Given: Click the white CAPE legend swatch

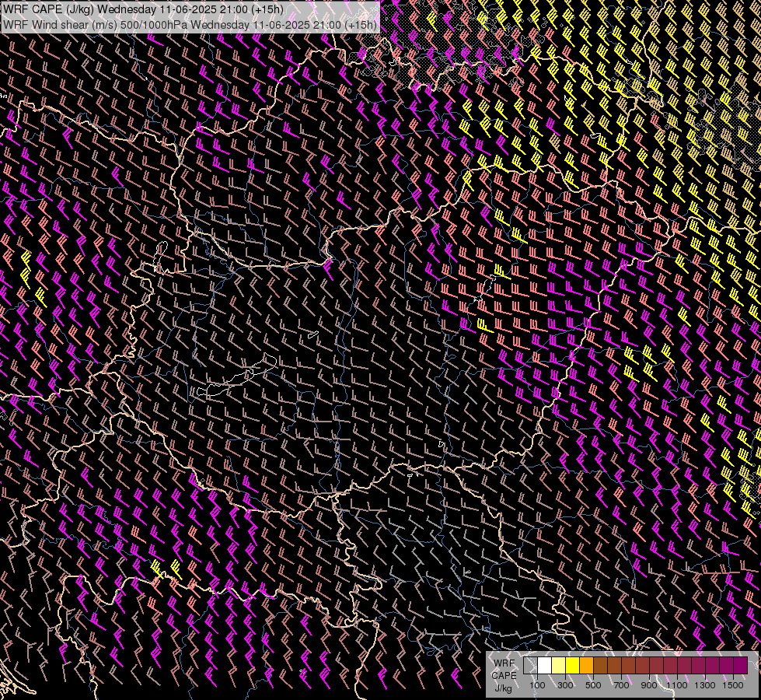Looking at the screenshot, I should [x=545, y=666].
